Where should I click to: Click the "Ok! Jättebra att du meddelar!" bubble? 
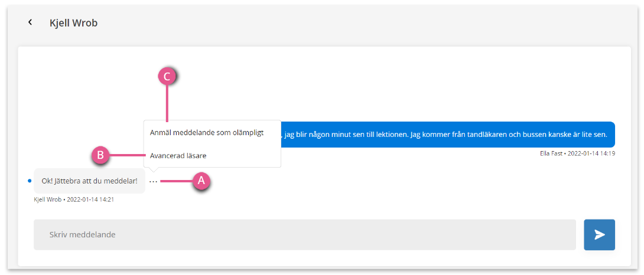pos(90,181)
